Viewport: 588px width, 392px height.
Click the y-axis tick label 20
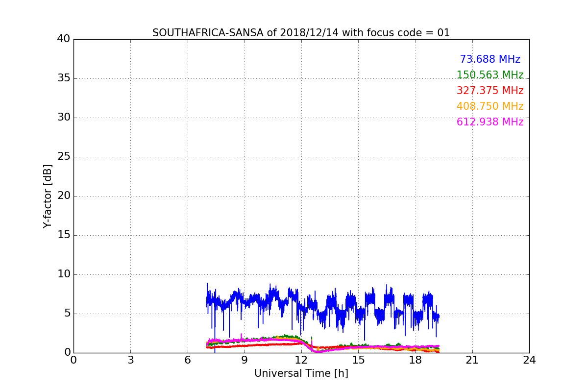[x=64, y=196]
